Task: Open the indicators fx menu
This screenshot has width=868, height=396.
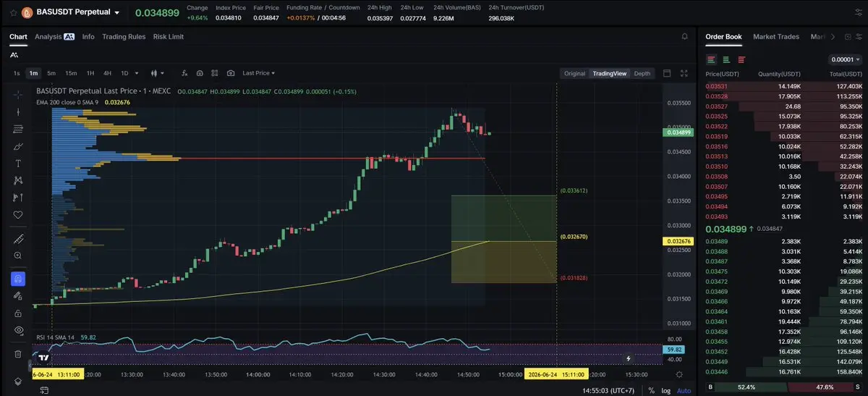Action: [x=184, y=73]
